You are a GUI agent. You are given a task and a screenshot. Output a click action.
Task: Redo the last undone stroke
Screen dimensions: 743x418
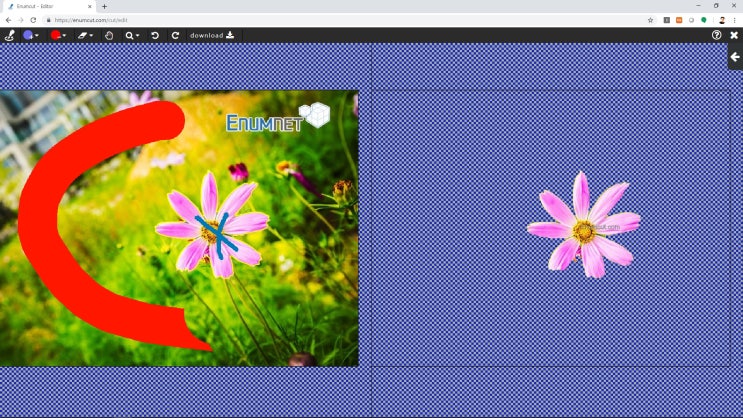[x=175, y=36]
